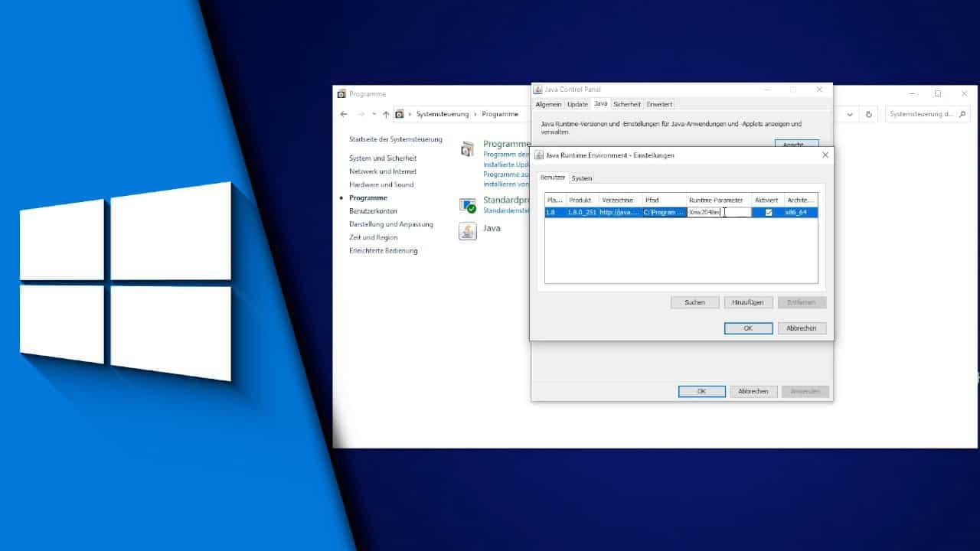
Task: Click Abbrechen in the Java Control Panel
Action: pos(753,391)
